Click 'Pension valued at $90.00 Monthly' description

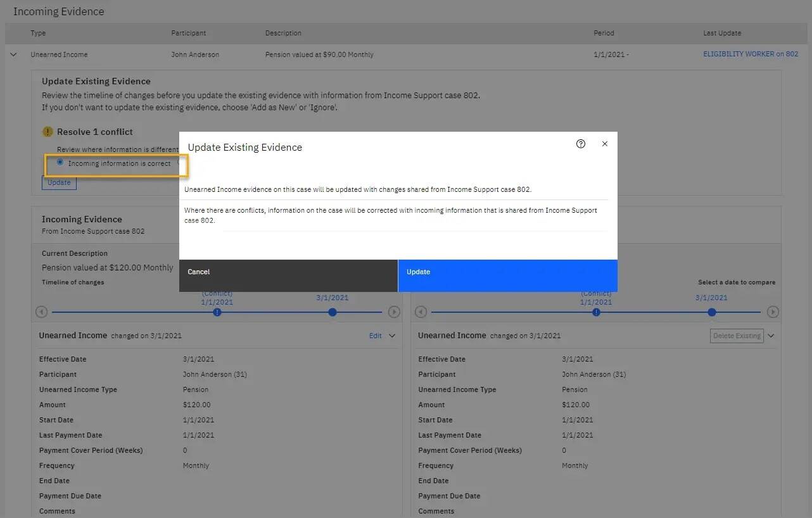click(x=319, y=55)
